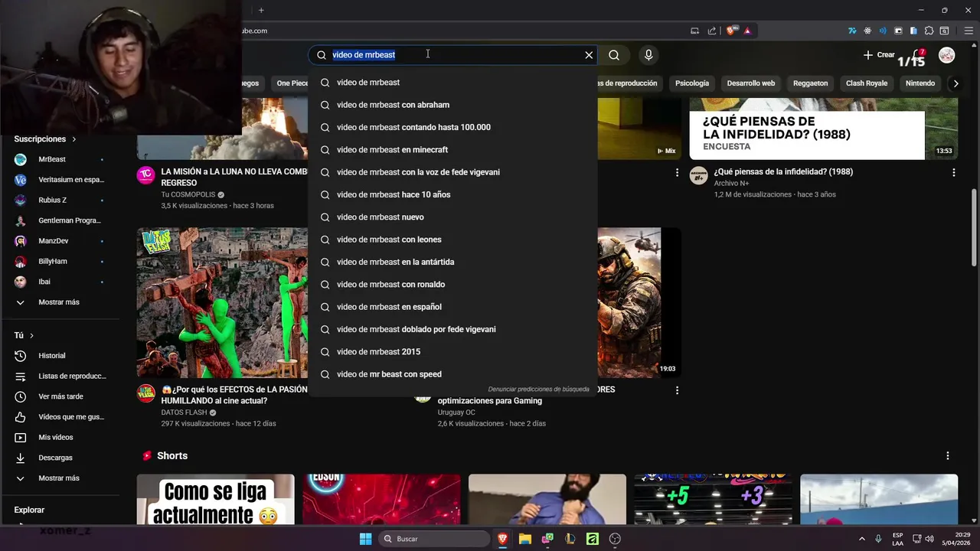The height and width of the screenshot is (551, 980).
Task: Open the Shorts section options menu
Action: (948, 456)
